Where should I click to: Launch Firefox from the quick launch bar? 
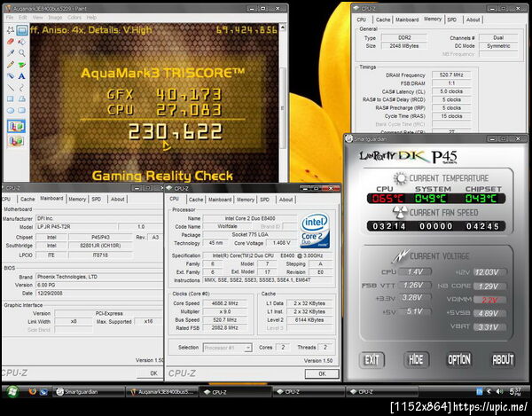coord(33,391)
